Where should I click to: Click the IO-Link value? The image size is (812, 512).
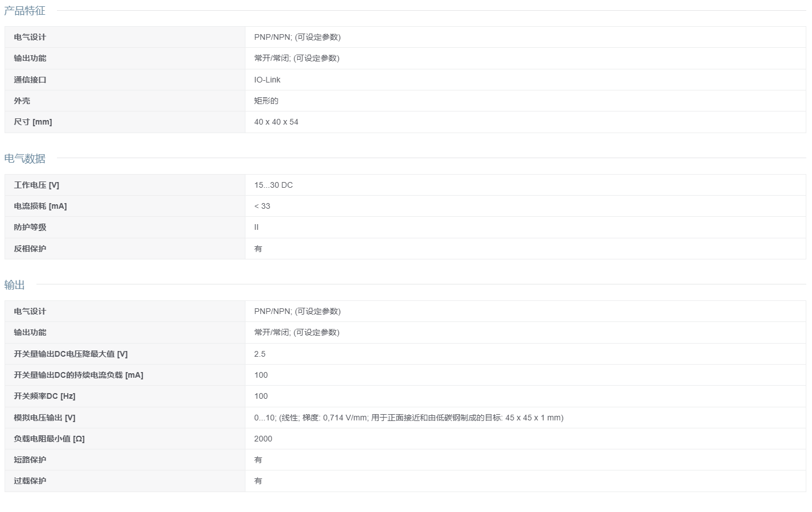[267, 80]
